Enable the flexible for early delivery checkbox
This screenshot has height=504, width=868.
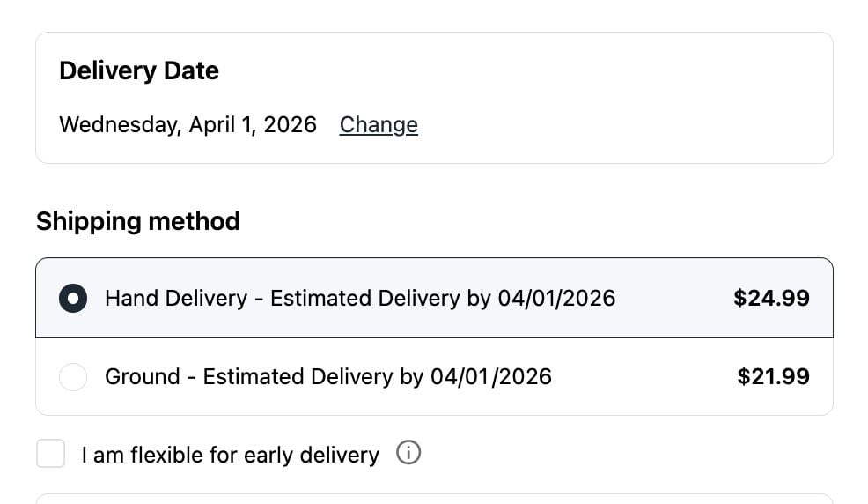click(51, 455)
